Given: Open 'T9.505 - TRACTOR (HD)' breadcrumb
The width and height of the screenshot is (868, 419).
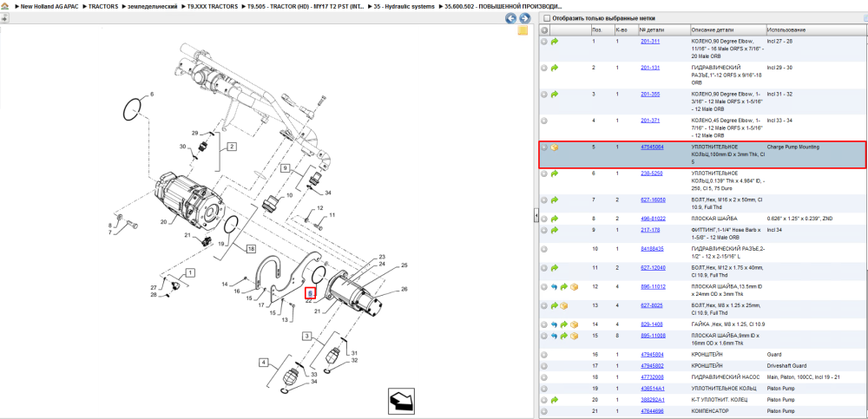Looking at the screenshot, I should (x=306, y=7).
